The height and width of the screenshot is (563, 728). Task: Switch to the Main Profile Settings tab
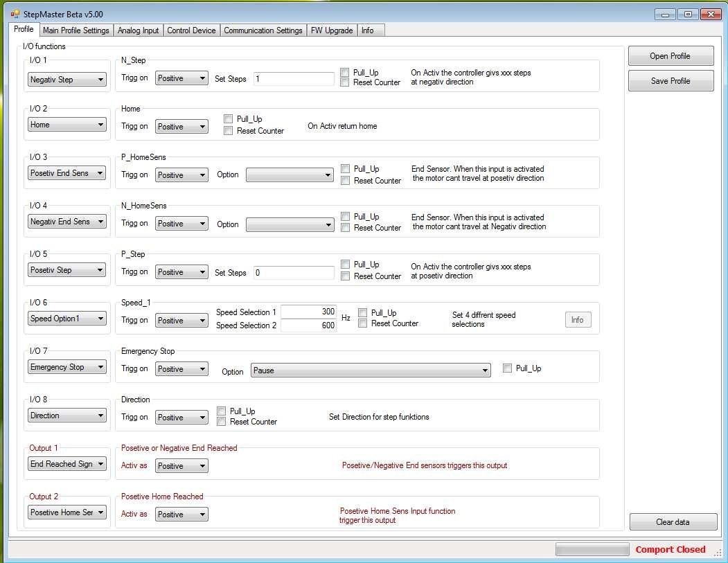76,30
